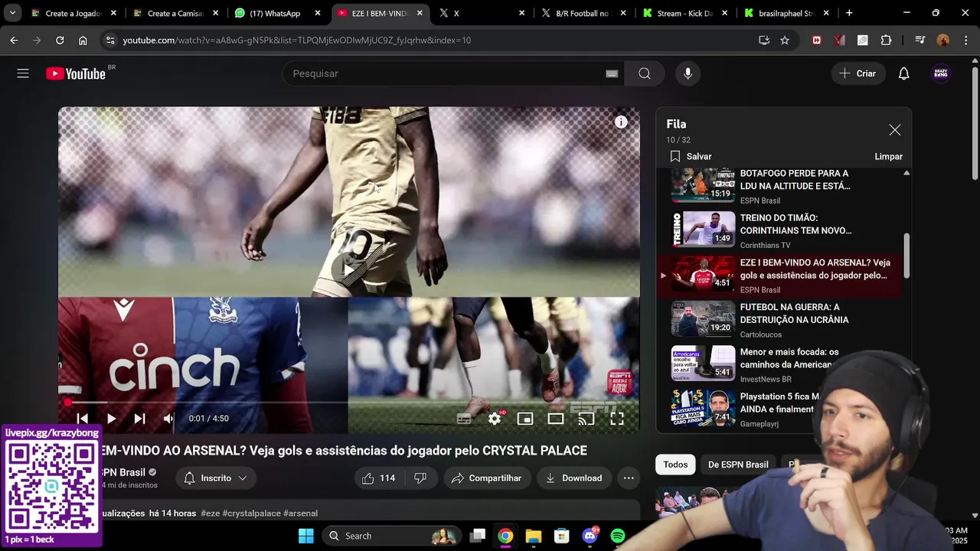
Task: Open Discord from the taskbar
Action: [x=590, y=536]
